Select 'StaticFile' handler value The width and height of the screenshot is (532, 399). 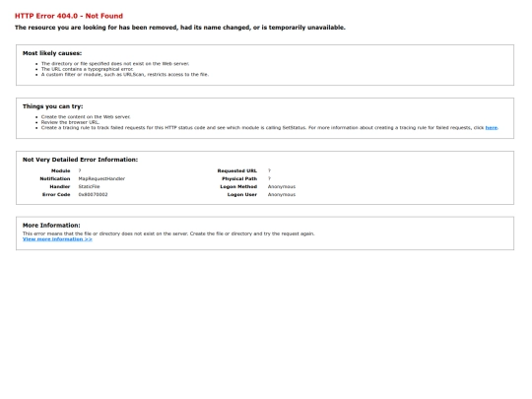[x=90, y=186]
